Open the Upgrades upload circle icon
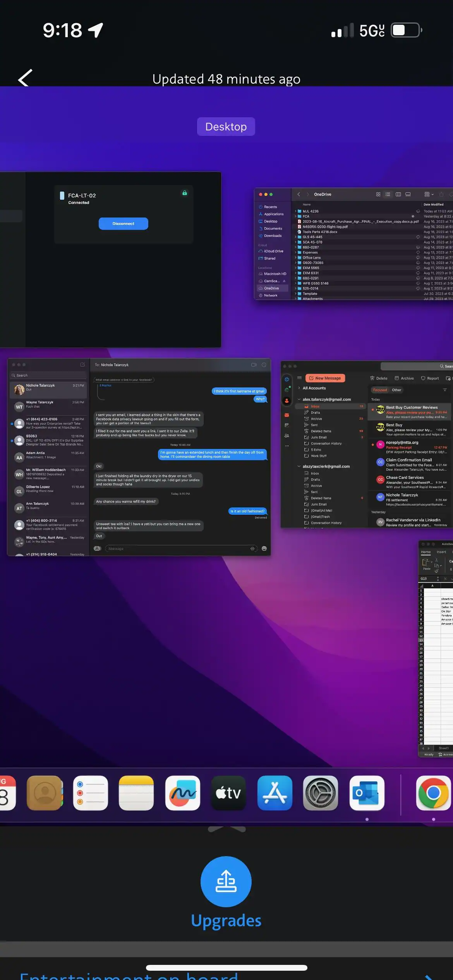This screenshot has height=980, width=453. [226, 881]
